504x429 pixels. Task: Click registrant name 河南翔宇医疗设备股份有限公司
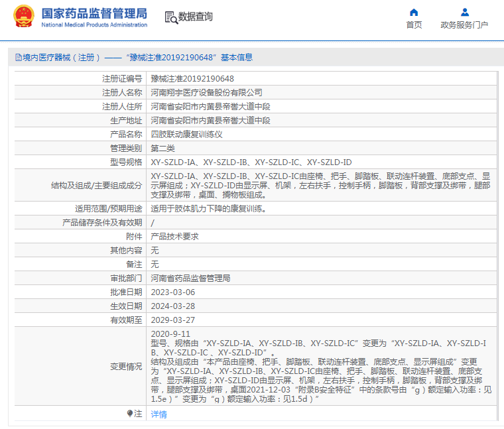(206, 92)
